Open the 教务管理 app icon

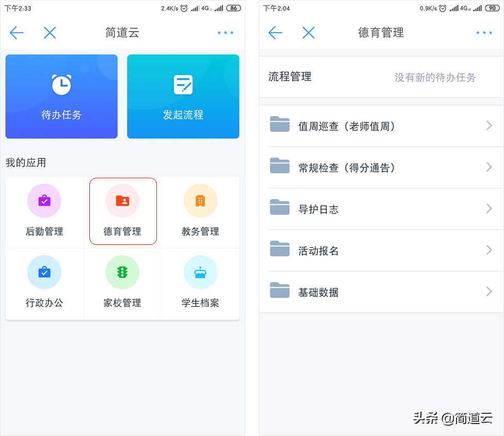pos(200,201)
